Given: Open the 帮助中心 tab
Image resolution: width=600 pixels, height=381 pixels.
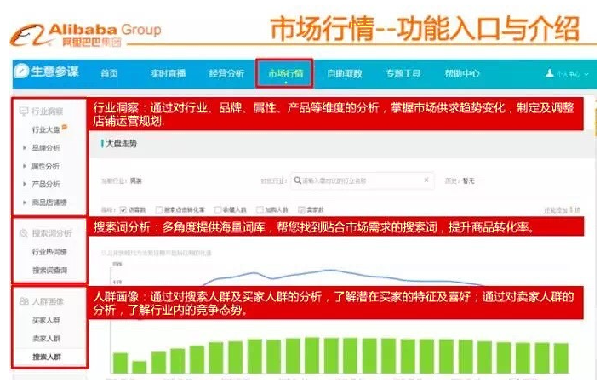Looking at the screenshot, I should (462, 73).
